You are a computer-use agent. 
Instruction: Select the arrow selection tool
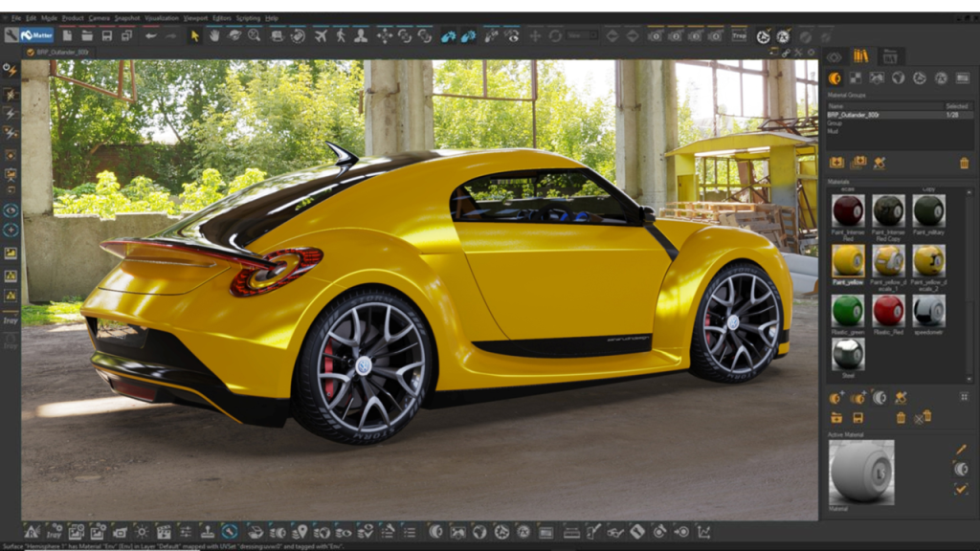coord(194,35)
